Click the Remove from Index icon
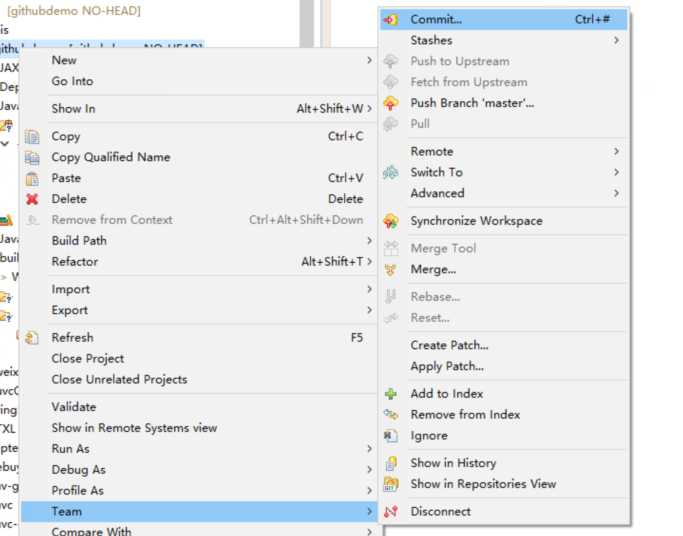Image resolution: width=683 pixels, height=536 pixels. (x=391, y=415)
